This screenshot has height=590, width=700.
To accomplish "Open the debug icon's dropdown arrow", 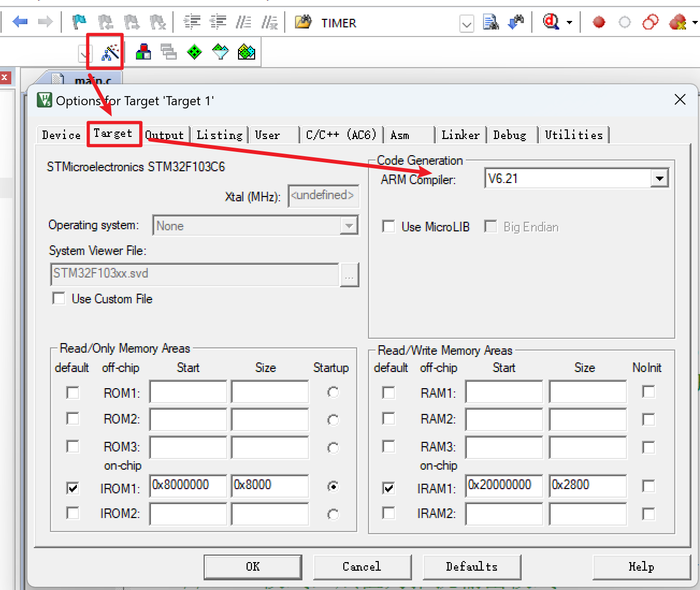I will click(569, 23).
